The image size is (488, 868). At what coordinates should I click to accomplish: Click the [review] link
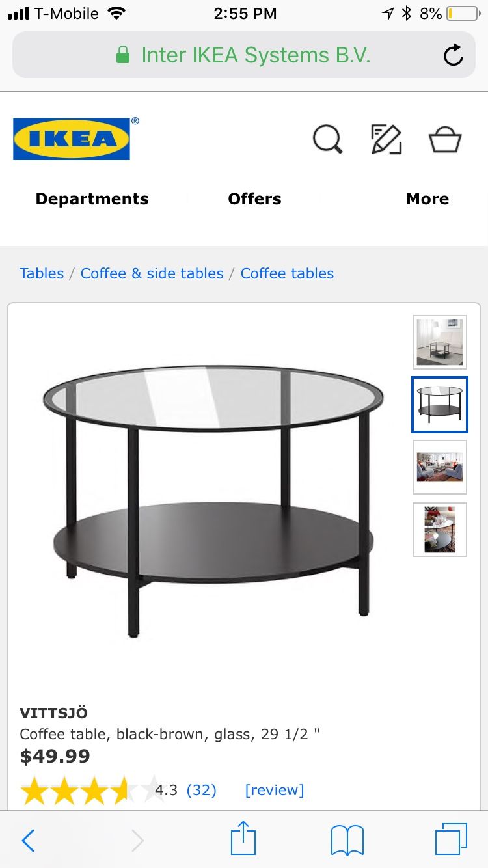(274, 790)
